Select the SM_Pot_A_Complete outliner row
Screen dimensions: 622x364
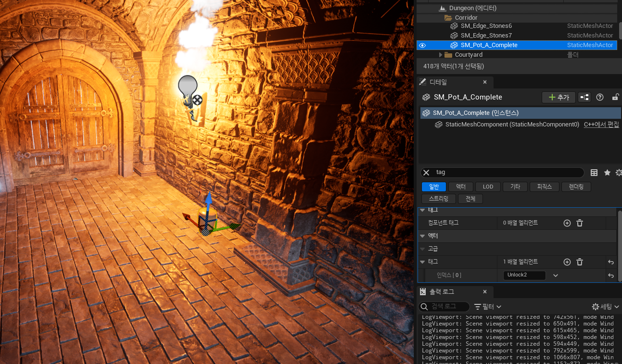(x=517, y=45)
